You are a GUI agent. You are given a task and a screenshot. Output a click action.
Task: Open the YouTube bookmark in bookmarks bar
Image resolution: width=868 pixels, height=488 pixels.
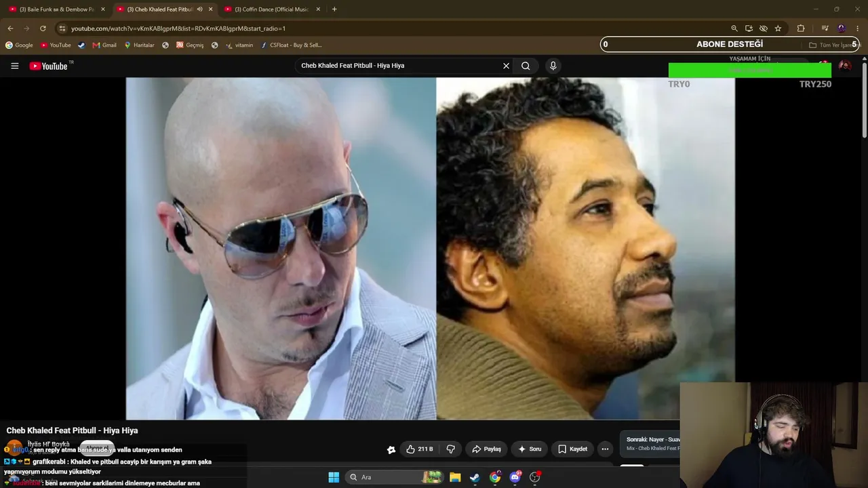56,45
